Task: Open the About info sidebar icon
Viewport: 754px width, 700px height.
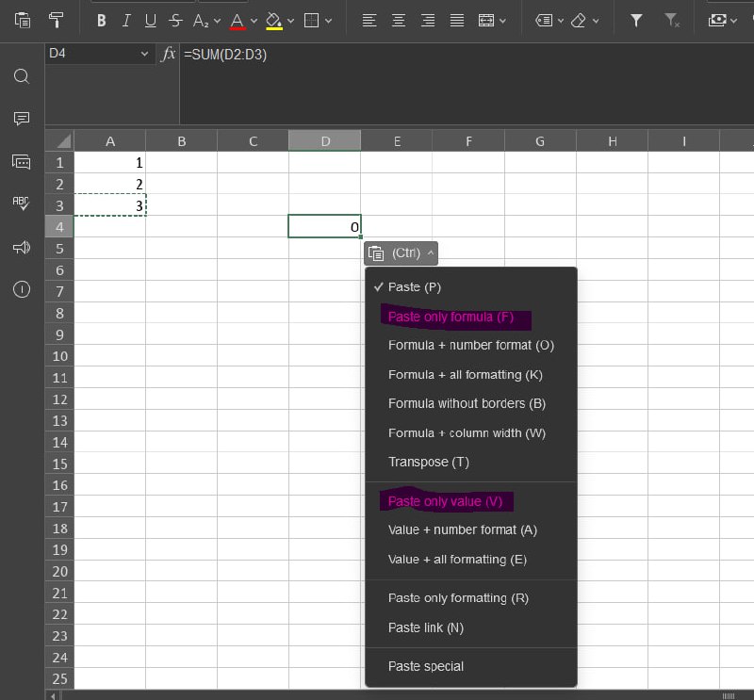Action: pos(22,289)
